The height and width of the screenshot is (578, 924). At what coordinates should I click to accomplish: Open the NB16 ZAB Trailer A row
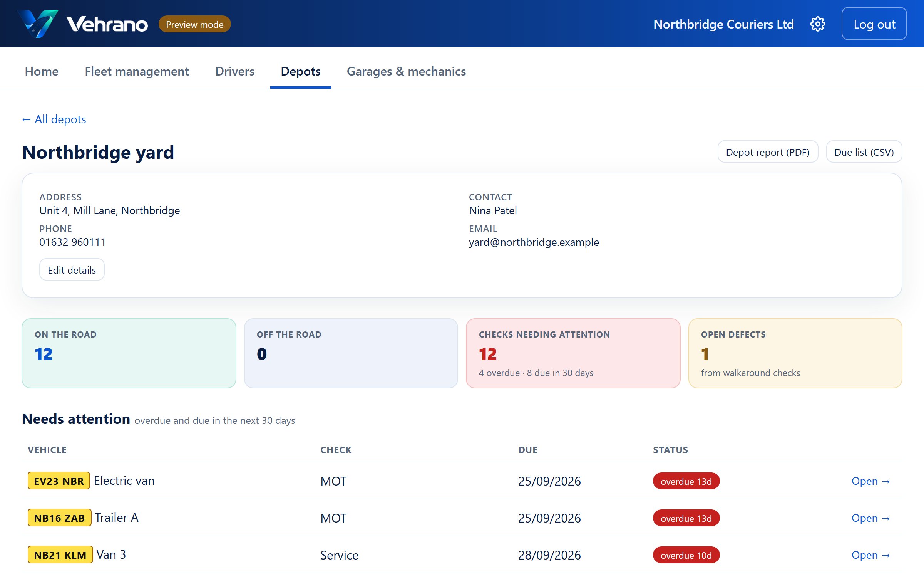click(x=870, y=518)
